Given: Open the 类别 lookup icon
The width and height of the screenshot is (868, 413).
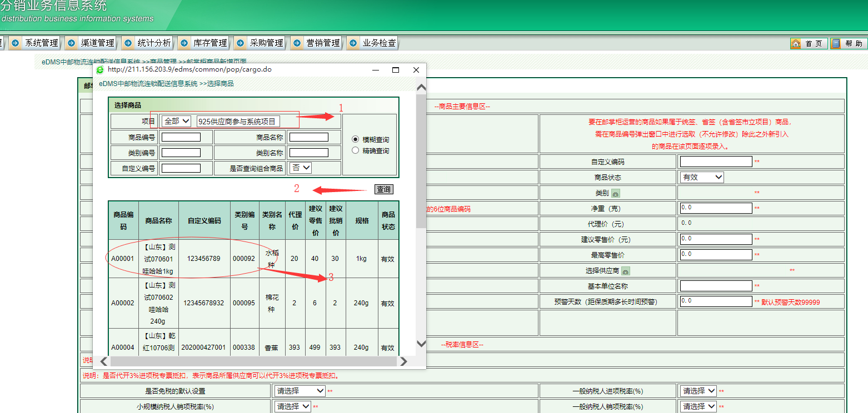Looking at the screenshot, I should tap(616, 193).
